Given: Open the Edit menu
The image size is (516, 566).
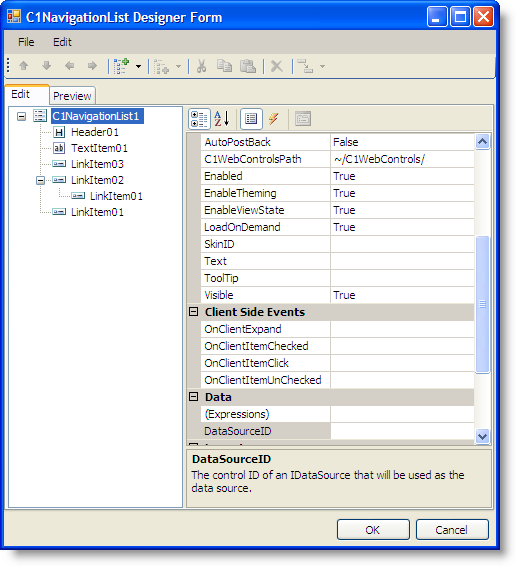Looking at the screenshot, I should 62,42.
